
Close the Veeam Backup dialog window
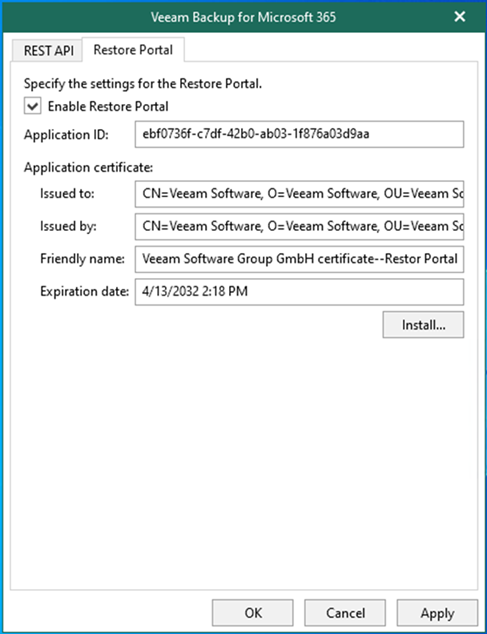point(459,17)
